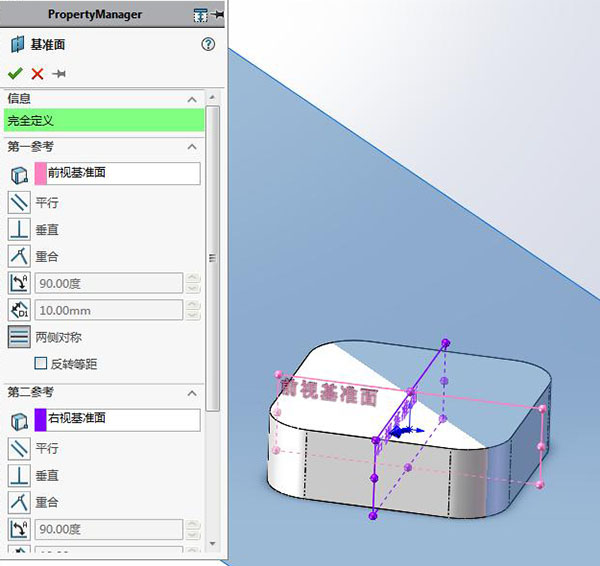Click first reference entity selection icon
This screenshot has height=566, width=600.
19,175
